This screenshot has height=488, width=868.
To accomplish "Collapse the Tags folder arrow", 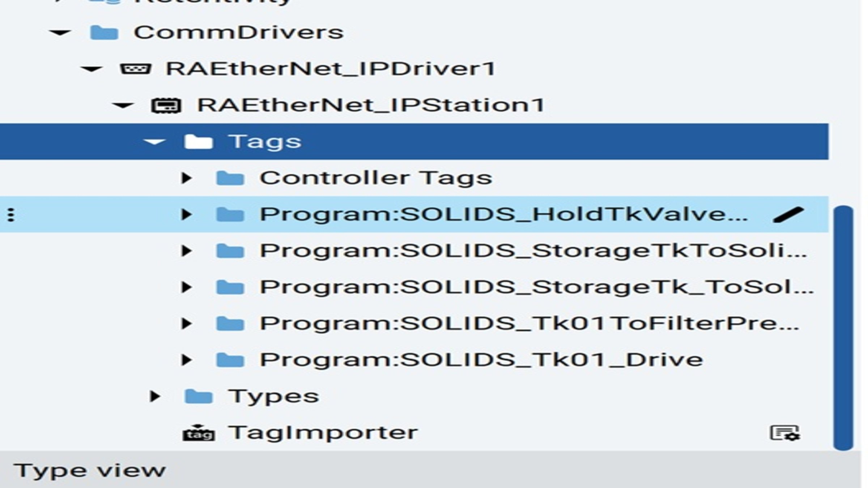I will pos(154,142).
